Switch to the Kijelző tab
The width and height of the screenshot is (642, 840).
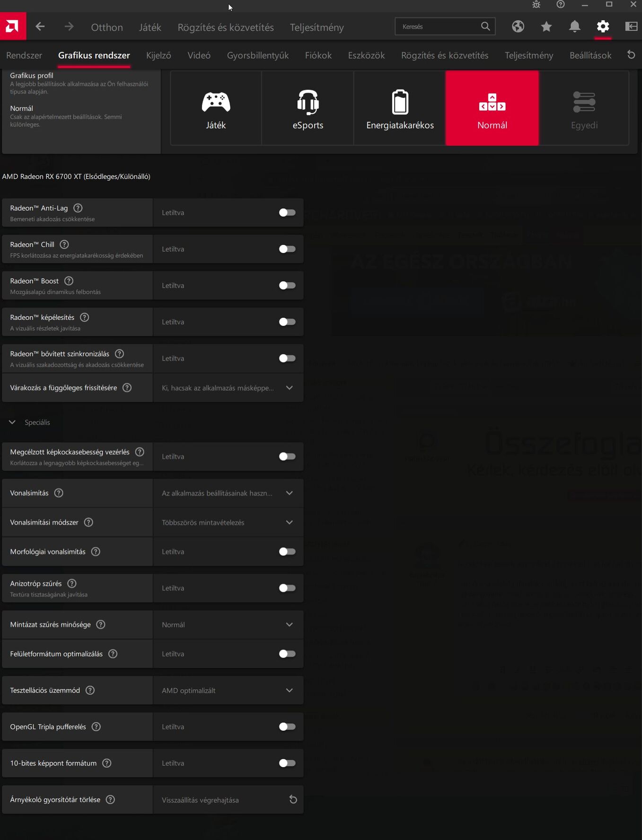(x=158, y=55)
